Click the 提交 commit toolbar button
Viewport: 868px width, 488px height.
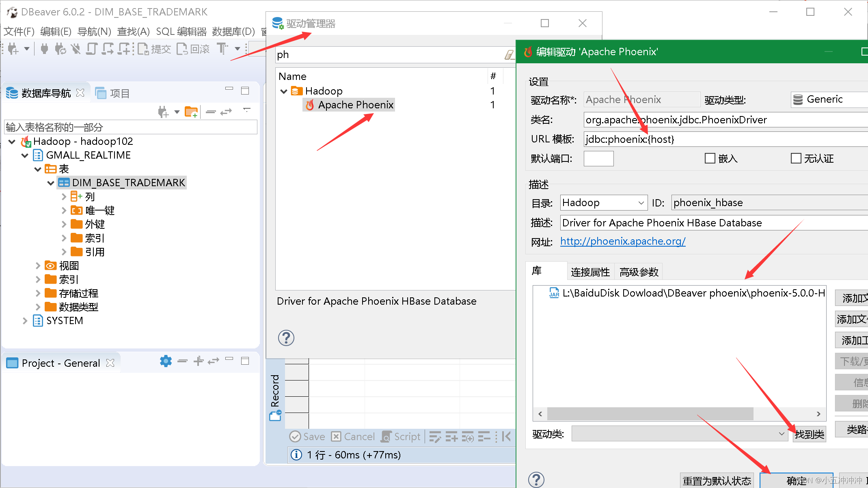(155, 49)
